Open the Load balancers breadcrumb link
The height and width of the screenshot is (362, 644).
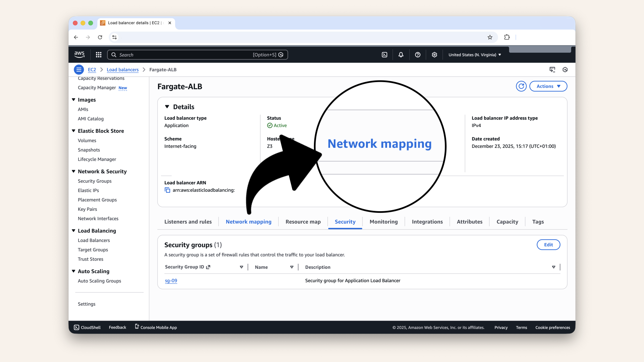pos(122,70)
